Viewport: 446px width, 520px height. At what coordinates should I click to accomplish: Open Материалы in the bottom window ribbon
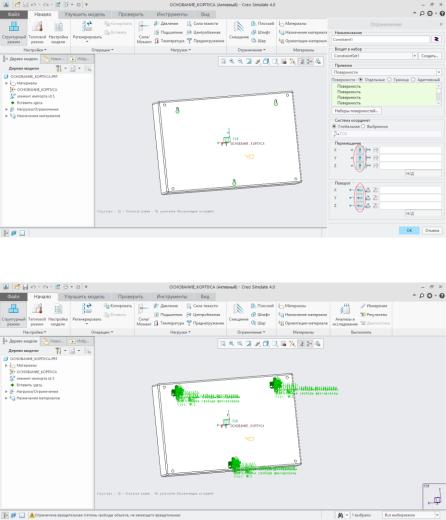(x=292, y=306)
